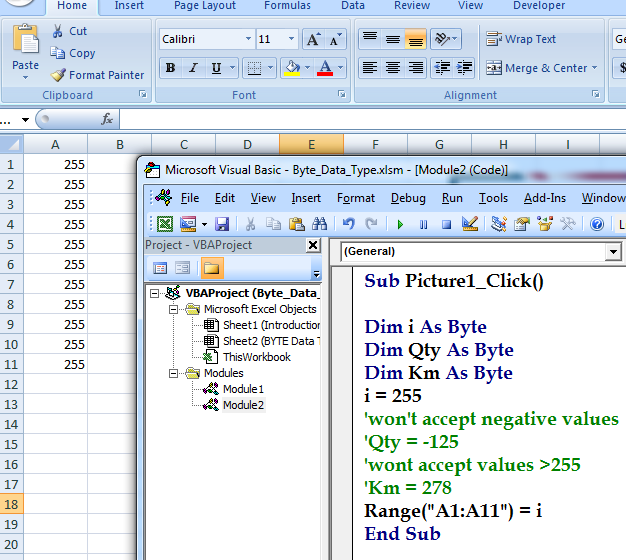Open Clipboard dialog launcher
The height and width of the screenshot is (560, 632).
pos(143,94)
